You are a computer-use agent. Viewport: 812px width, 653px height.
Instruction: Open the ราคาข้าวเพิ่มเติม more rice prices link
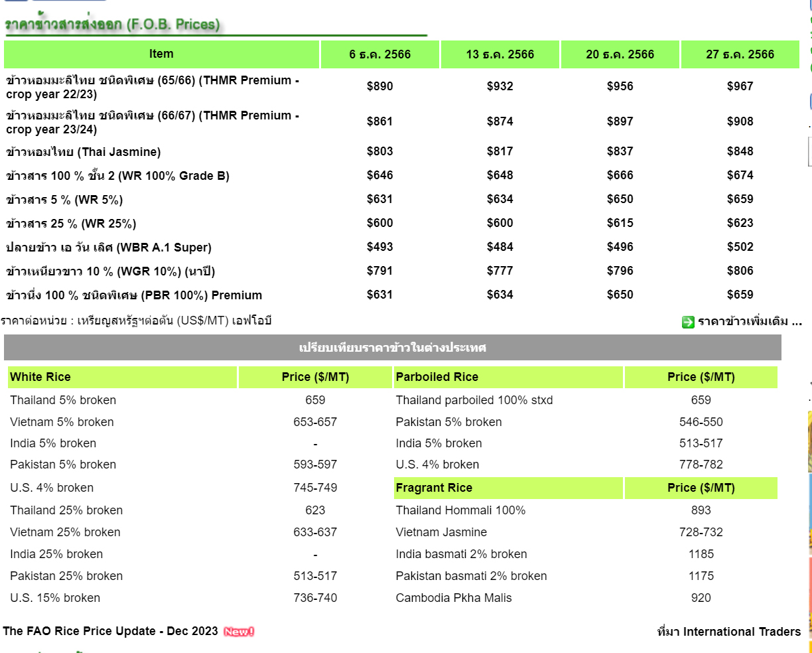click(x=750, y=322)
